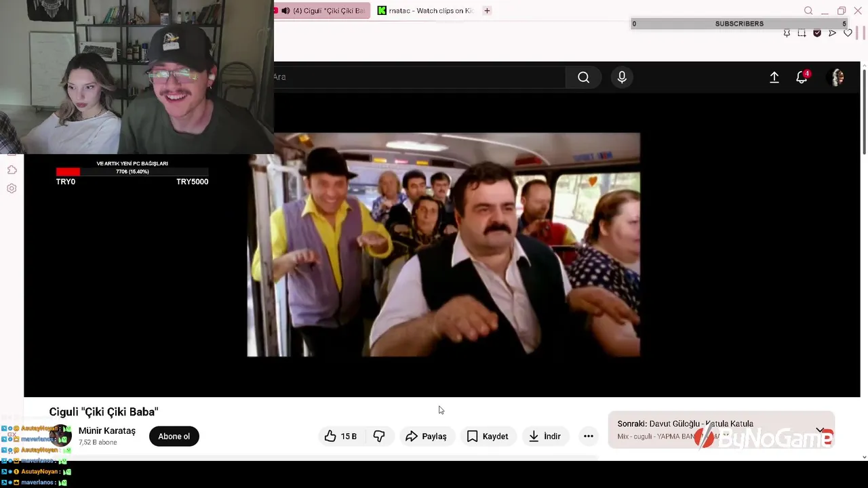Click the TRY0 goal start label
Image resolution: width=868 pixels, height=488 pixels.
pyautogui.click(x=66, y=182)
